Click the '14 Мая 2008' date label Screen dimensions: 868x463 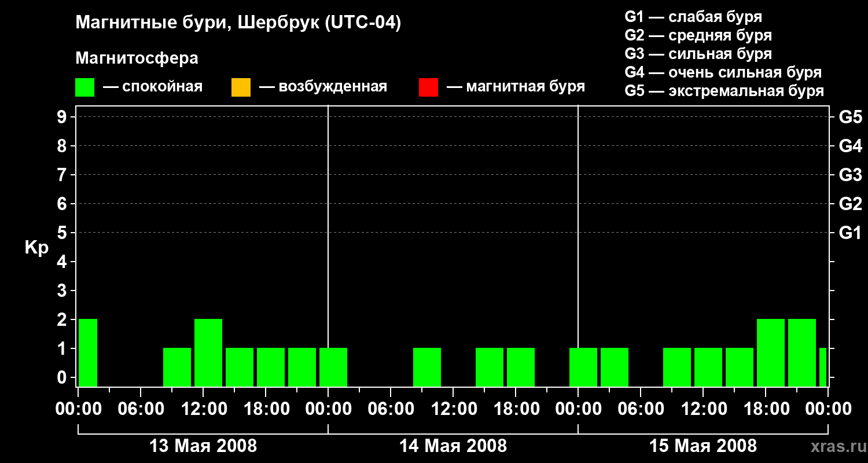click(x=453, y=446)
